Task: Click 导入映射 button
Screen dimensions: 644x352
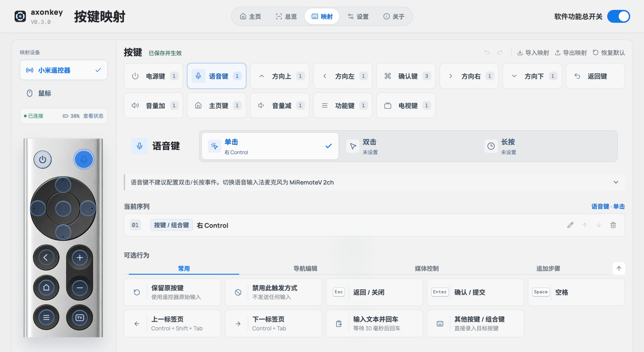Action: pyautogui.click(x=533, y=53)
